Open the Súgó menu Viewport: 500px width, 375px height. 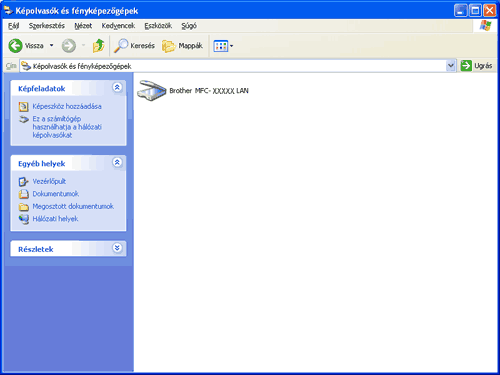pyautogui.click(x=189, y=26)
